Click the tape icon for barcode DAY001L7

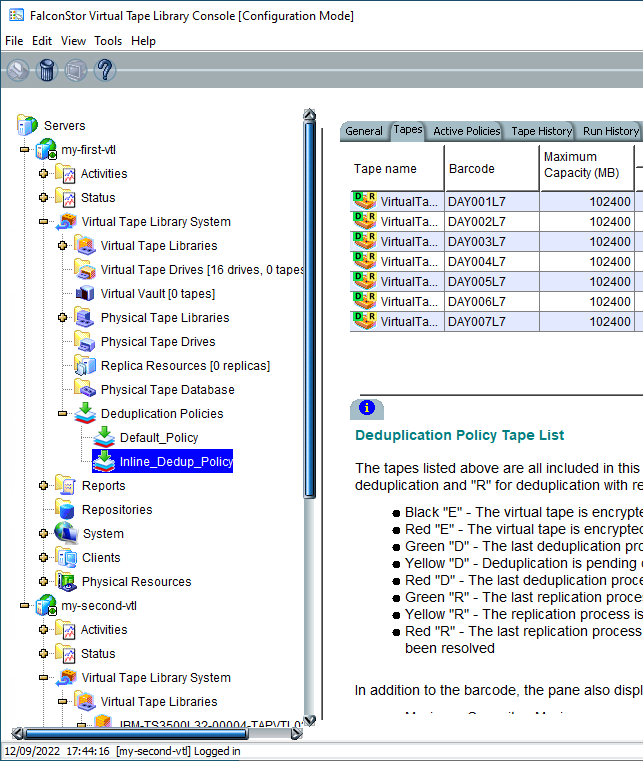tap(364, 201)
